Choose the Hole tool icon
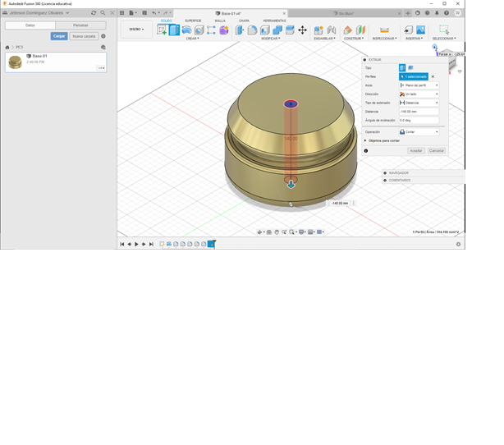 click(199, 30)
